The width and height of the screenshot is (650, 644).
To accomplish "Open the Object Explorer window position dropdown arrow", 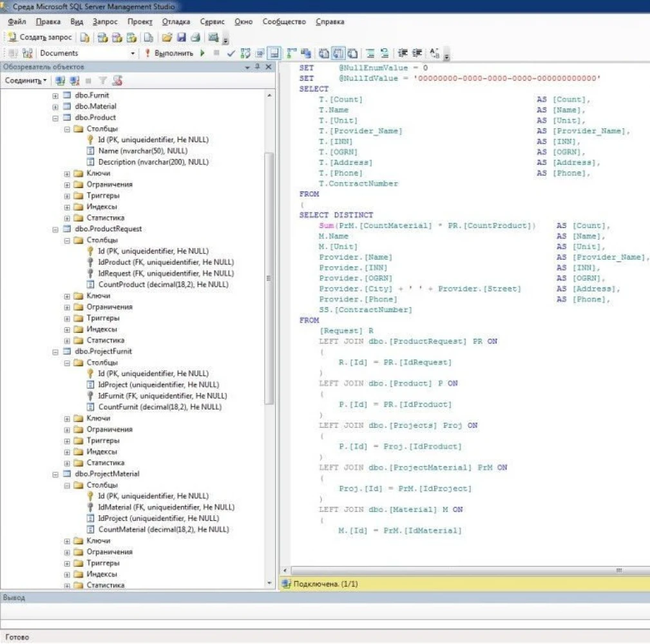I will pyautogui.click(x=247, y=67).
